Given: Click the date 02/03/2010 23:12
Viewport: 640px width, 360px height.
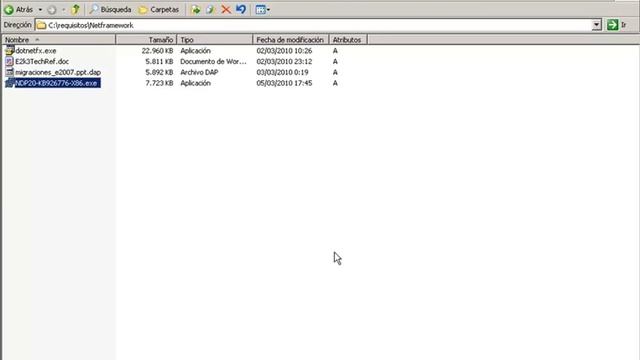Looking at the screenshot, I should (x=284, y=62).
